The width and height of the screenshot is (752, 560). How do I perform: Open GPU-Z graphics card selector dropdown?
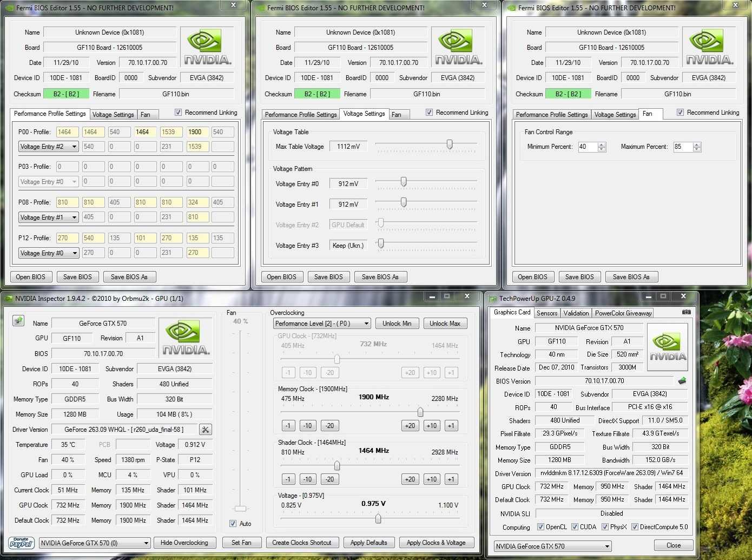(x=552, y=546)
